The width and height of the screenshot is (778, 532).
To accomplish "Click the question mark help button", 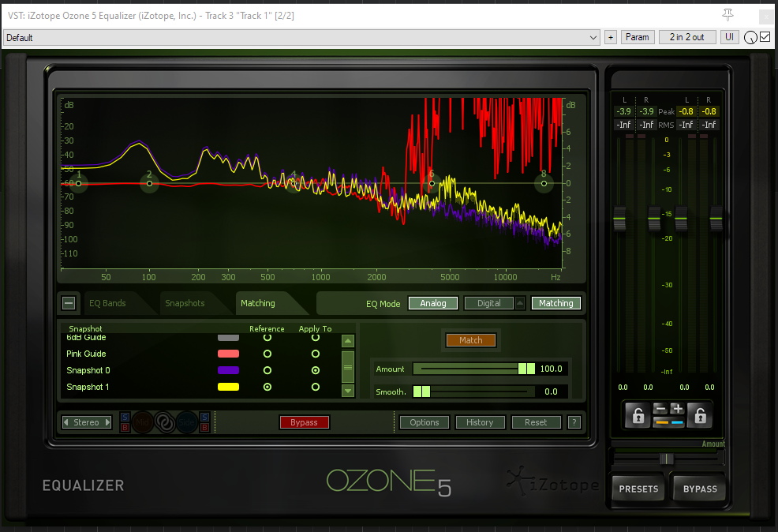I will click(574, 422).
